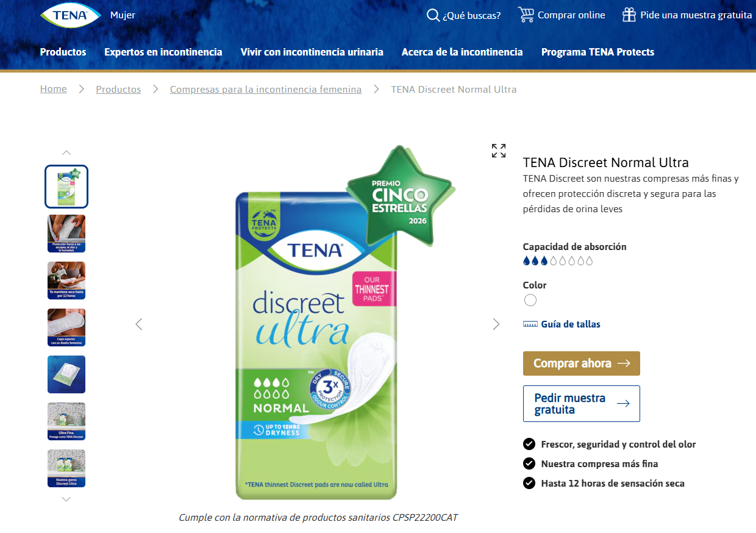Open Expertos en incontinencia menu

(x=163, y=52)
